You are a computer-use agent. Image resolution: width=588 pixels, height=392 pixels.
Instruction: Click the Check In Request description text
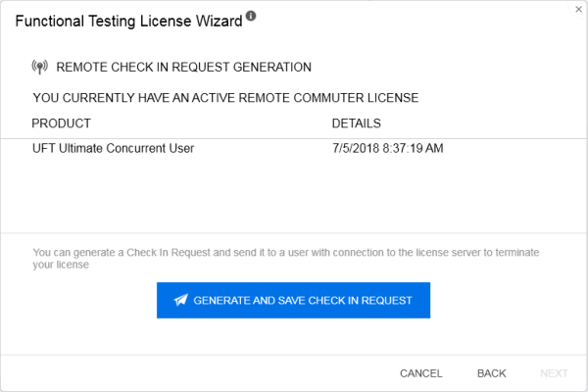click(284, 259)
